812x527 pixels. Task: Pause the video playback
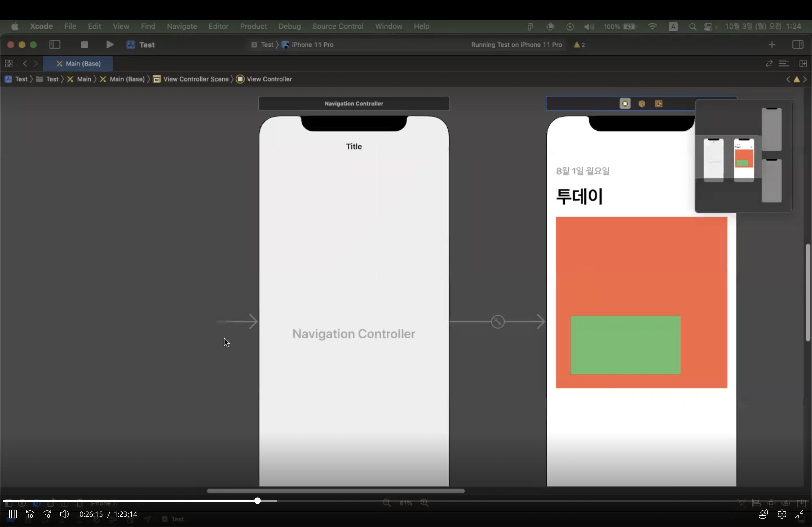[13, 514]
